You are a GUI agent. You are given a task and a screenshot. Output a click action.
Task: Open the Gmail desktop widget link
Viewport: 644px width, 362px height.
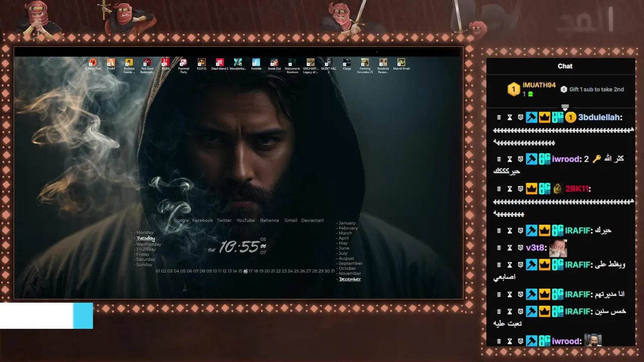[x=291, y=220]
